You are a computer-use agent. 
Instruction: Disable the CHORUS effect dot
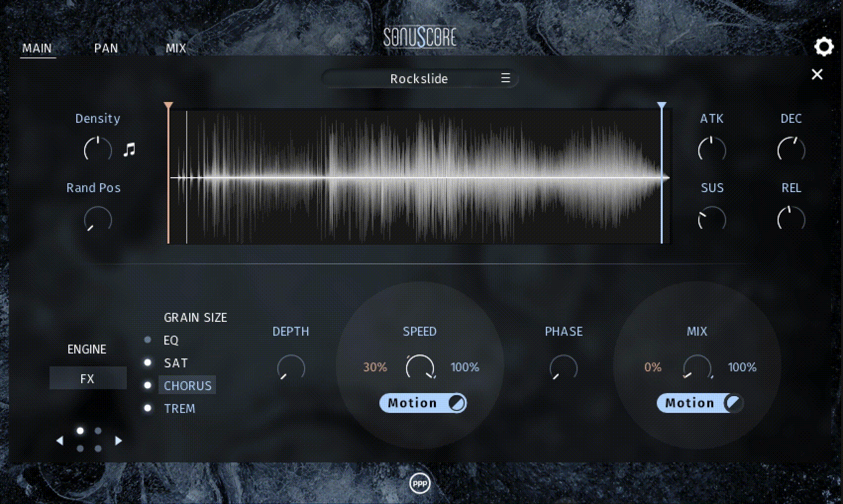147,385
